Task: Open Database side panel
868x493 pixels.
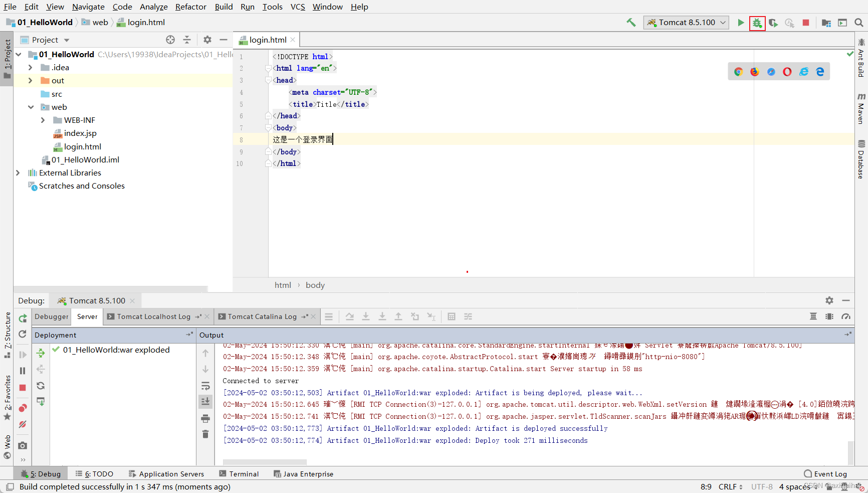Action: click(x=861, y=159)
